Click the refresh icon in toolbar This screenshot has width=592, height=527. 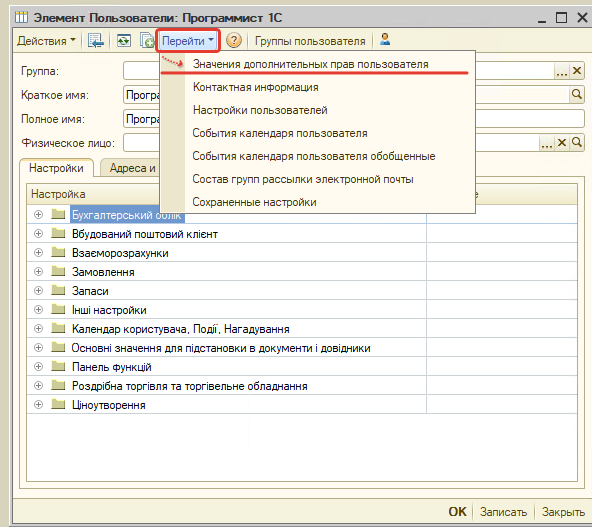[x=123, y=40]
